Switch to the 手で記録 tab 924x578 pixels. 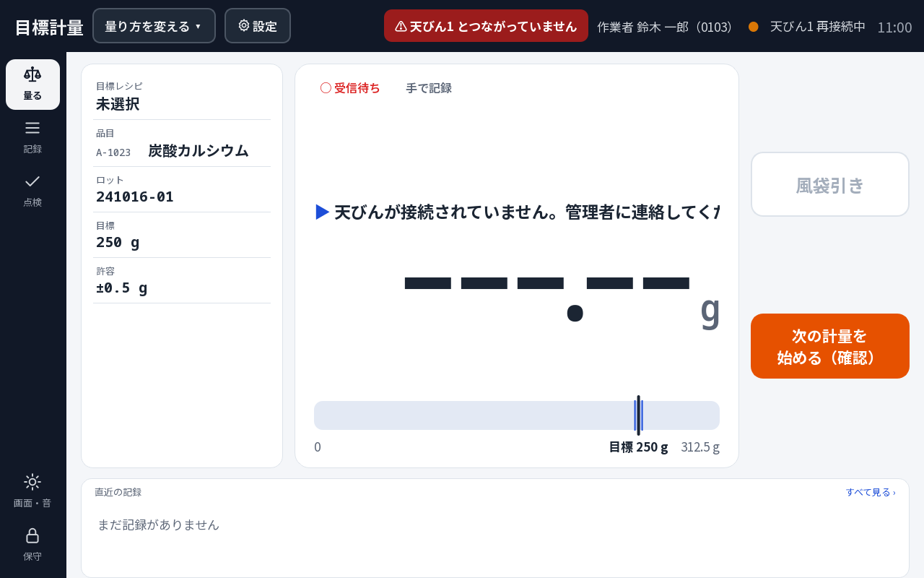429,88
